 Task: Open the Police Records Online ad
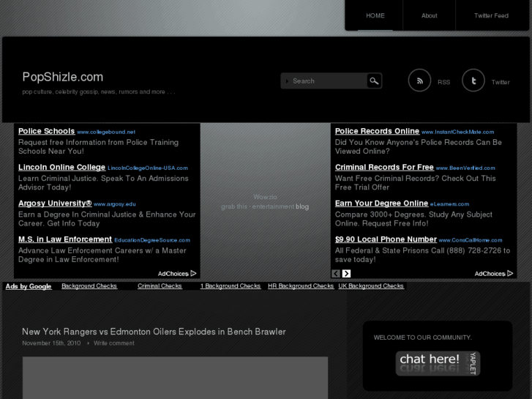(x=378, y=132)
